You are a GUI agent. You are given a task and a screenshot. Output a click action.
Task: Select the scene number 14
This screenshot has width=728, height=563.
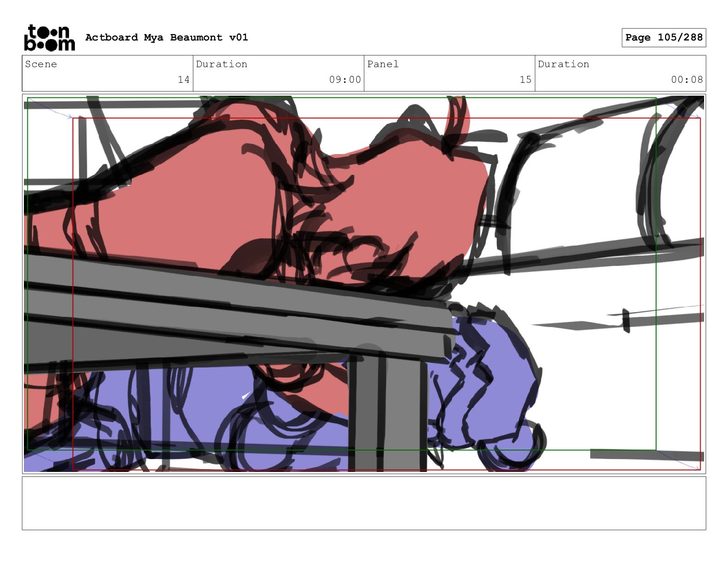183,80
